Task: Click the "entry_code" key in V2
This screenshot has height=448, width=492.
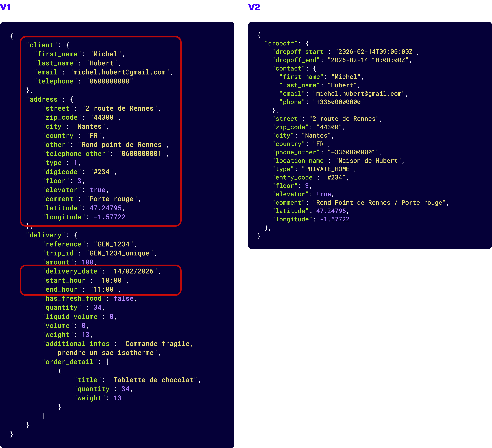Action: pyautogui.click(x=294, y=178)
